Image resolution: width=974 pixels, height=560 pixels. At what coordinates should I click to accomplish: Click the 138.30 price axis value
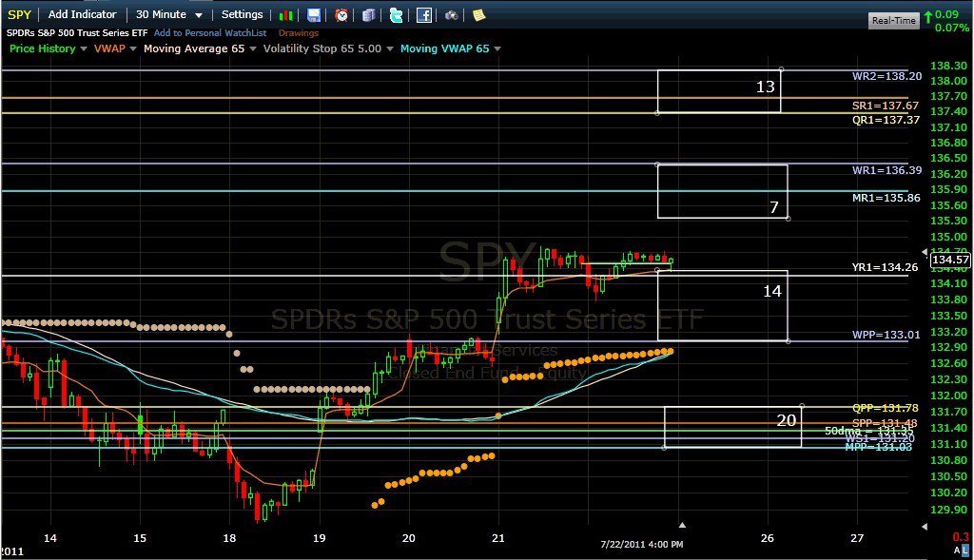point(948,66)
